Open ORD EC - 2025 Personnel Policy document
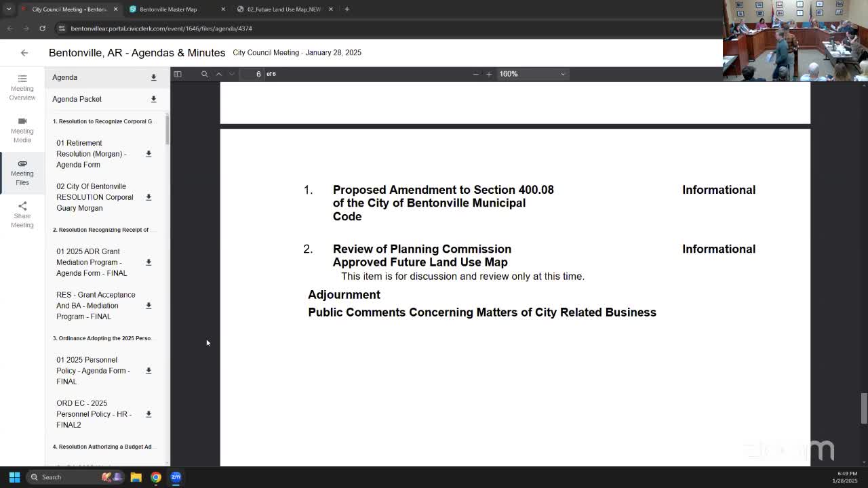868x488 pixels. (x=94, y=414)
